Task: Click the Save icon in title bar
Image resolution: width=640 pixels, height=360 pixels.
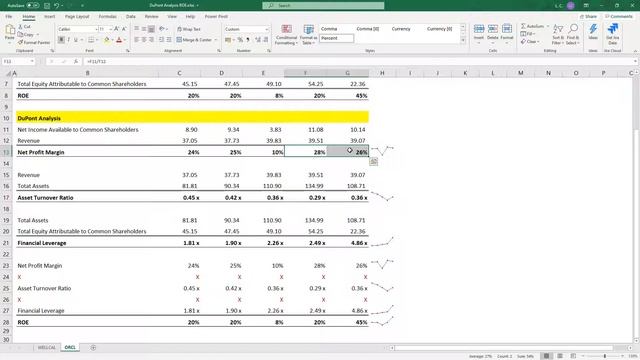Action: click(47, 6)
